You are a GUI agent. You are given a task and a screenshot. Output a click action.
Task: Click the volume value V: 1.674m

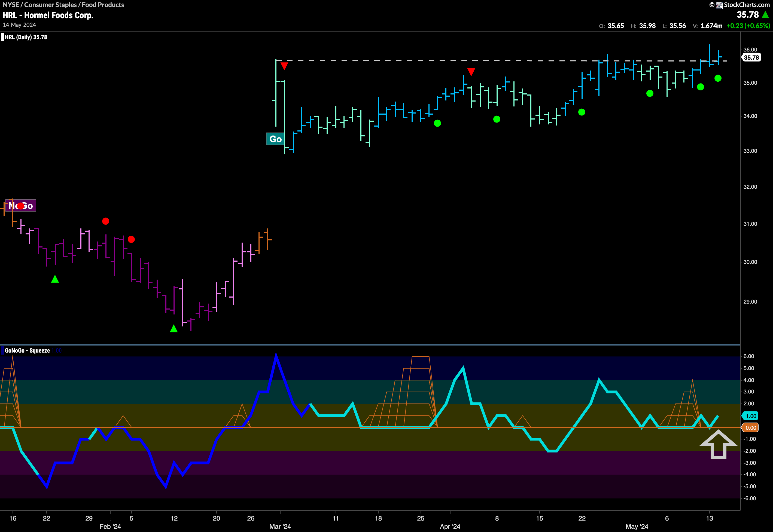pos(708,26)
